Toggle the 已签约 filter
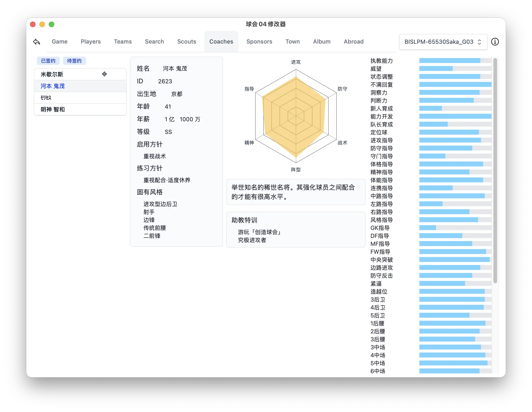This screenshot has height=412, width=532. [x=48, y=61]
